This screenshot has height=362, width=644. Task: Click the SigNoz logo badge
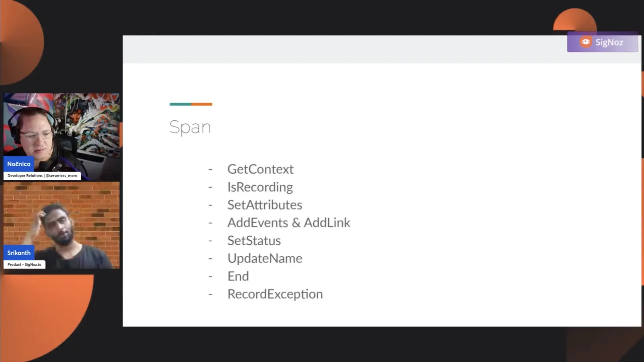602,42
